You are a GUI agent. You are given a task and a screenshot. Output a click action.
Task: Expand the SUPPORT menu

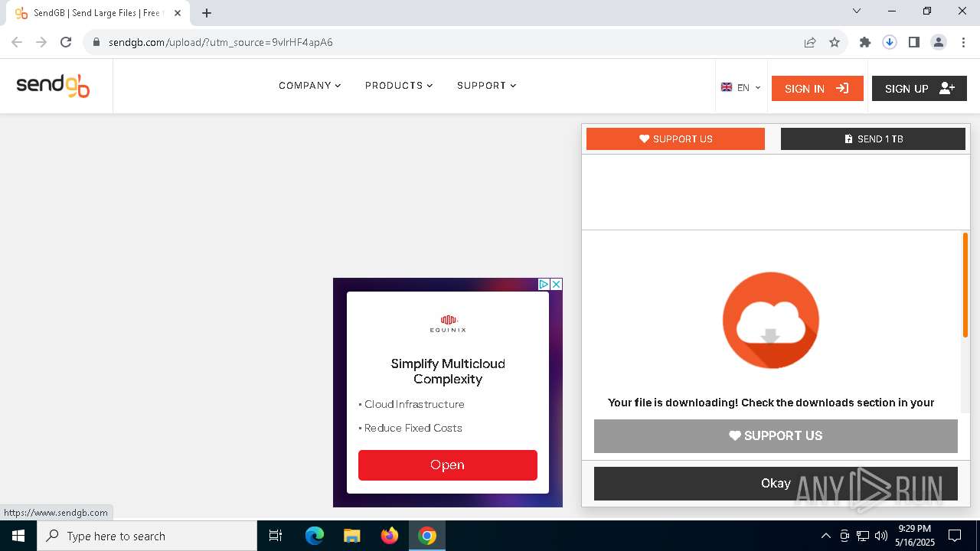(487, 86)
